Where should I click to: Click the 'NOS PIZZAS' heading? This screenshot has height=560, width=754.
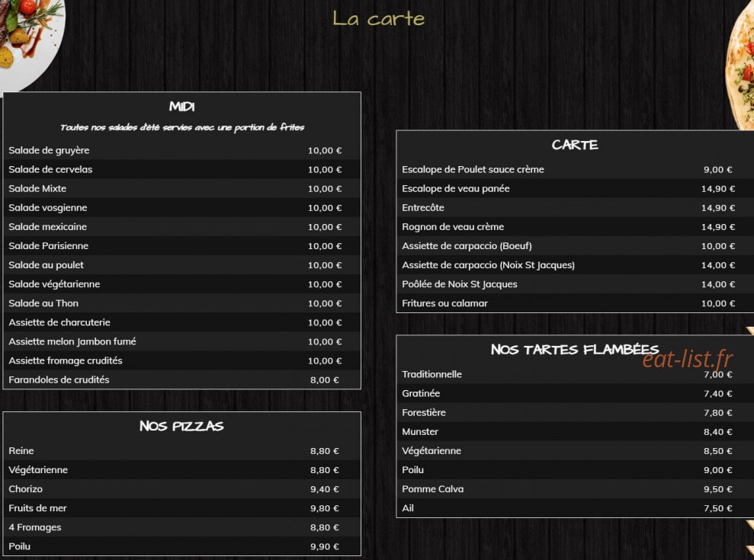[x=181, y=426]
